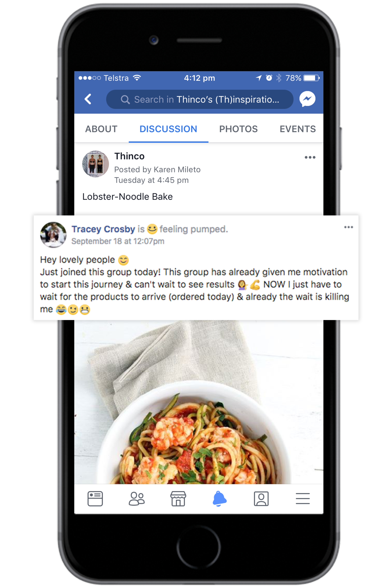
Task: Open the hamburger menu icon
Action: point(302,498)
